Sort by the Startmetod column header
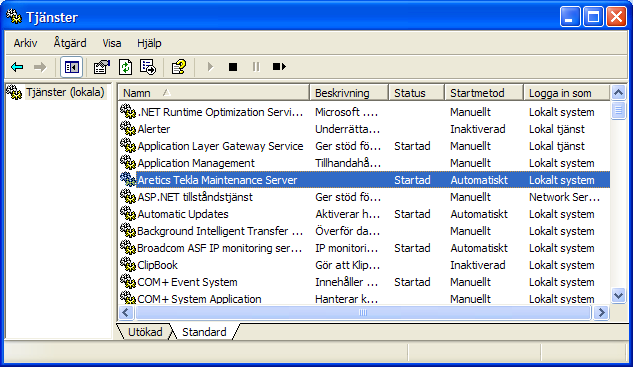The height and width of the screenshot is (367, 633). pos(484,93)
